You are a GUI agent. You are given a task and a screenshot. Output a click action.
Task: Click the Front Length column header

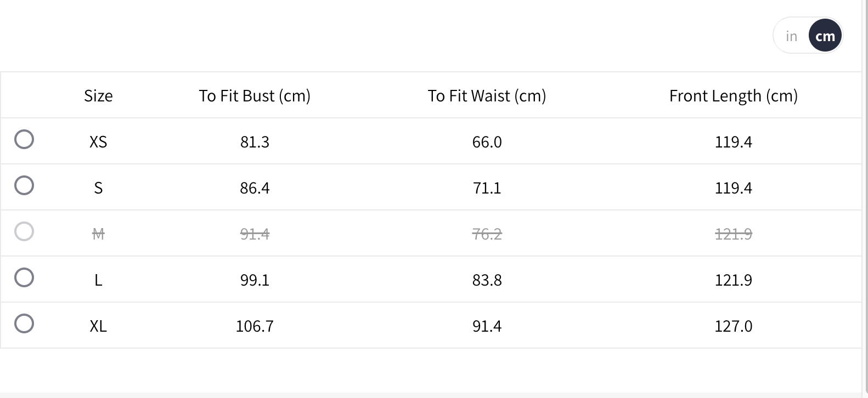click(x=733, y=96)
